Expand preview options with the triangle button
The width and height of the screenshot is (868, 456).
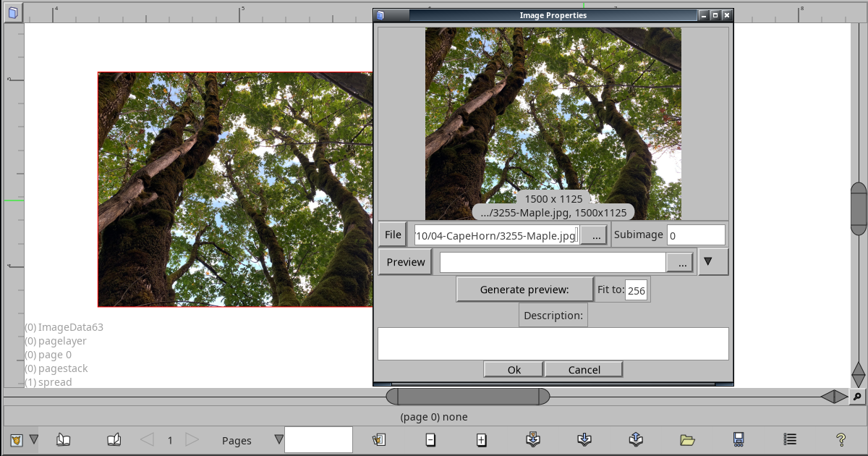coord(712,261)
